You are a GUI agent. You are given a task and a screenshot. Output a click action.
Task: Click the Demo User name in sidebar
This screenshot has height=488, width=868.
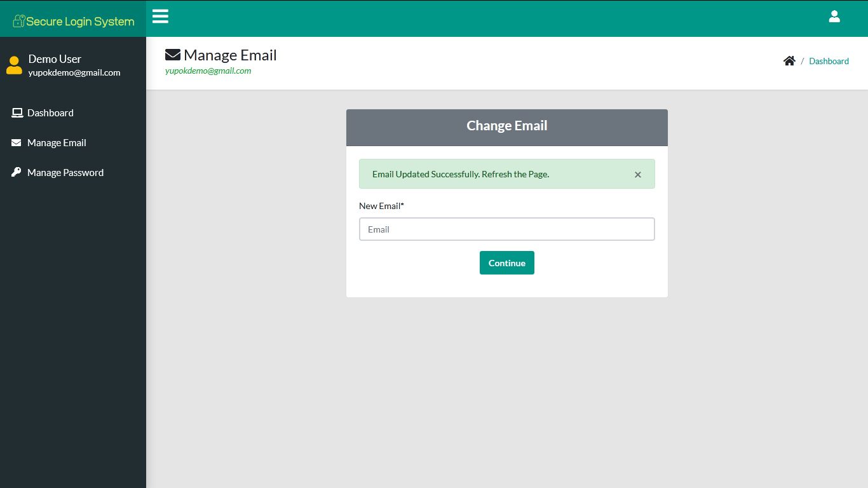click(55, 58)
